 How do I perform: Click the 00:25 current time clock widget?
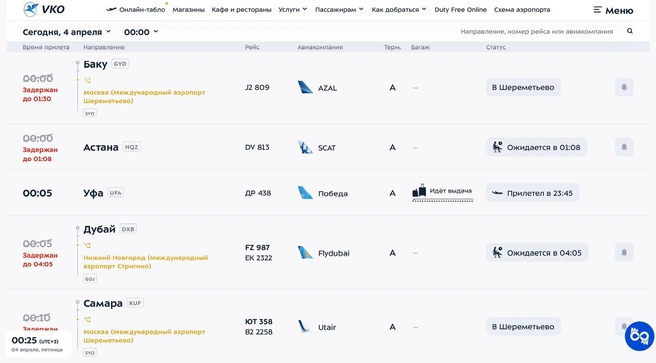38,344
